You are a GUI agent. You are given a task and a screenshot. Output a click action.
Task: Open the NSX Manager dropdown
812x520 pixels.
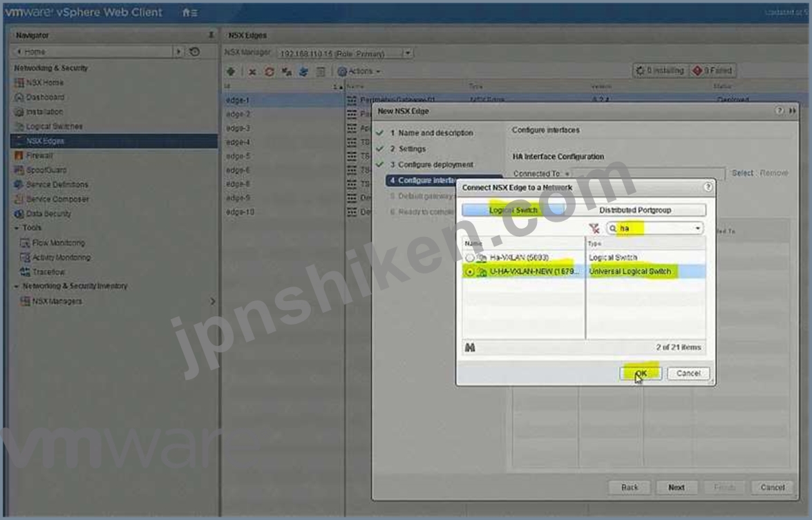click(x=408, y=53)
